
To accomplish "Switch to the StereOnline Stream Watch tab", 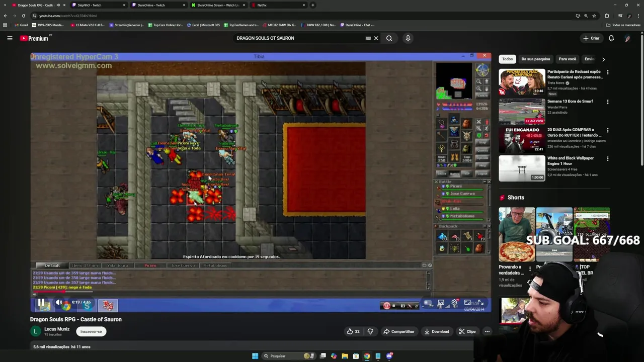I will click(218, 5).
